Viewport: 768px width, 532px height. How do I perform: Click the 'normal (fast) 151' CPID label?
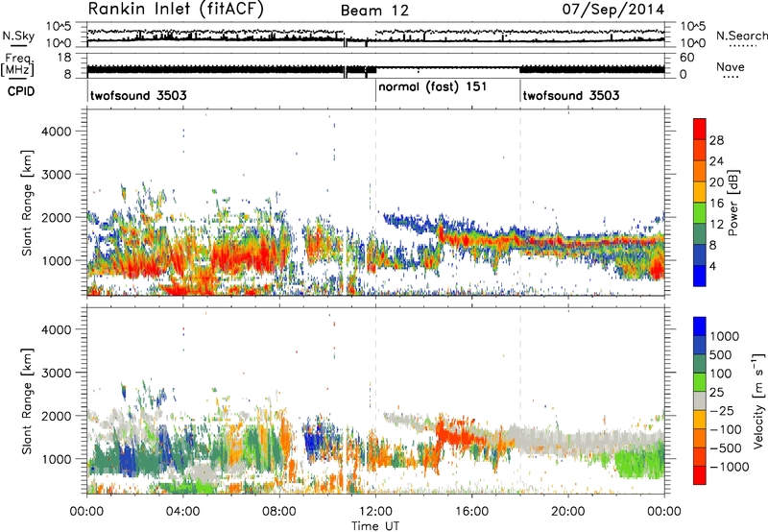433,86
